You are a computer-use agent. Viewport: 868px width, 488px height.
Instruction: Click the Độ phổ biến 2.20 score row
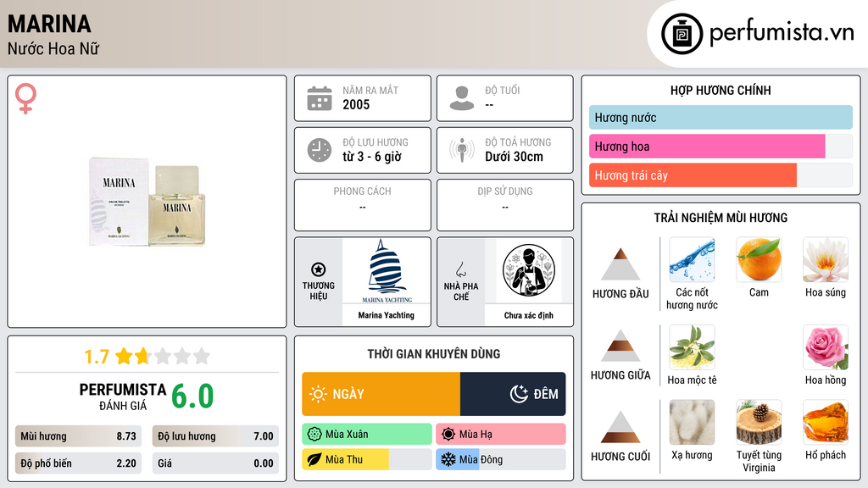(78, 463)
